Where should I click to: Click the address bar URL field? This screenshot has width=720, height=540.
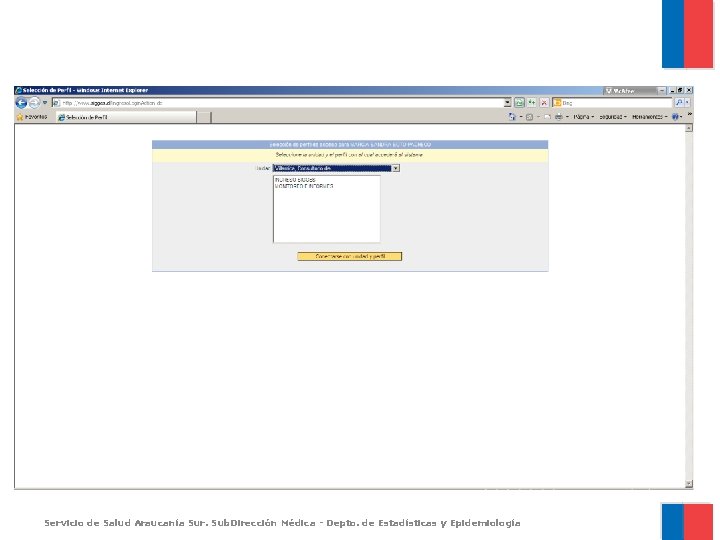[x=281, y=103]
